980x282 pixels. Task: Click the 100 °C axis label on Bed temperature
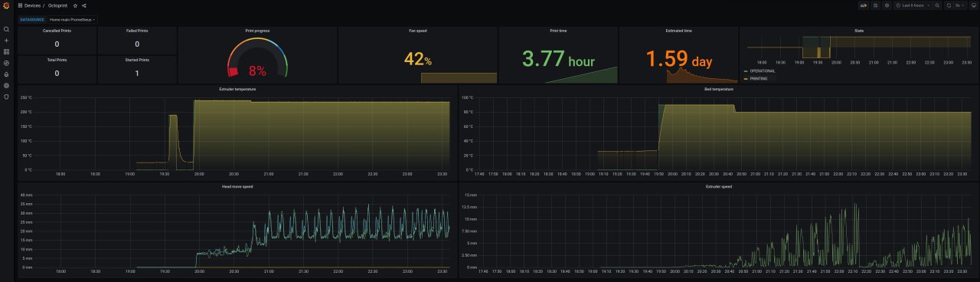click(467, 98)
